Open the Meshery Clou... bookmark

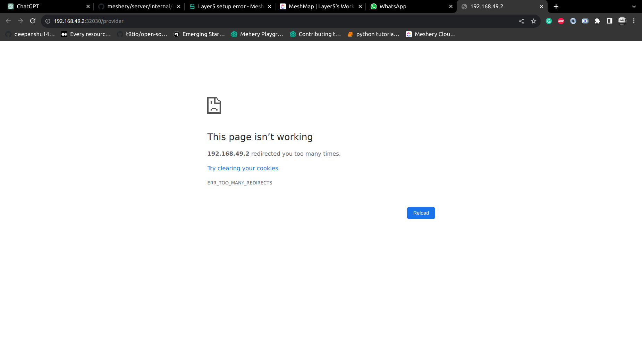pos(431,34)
